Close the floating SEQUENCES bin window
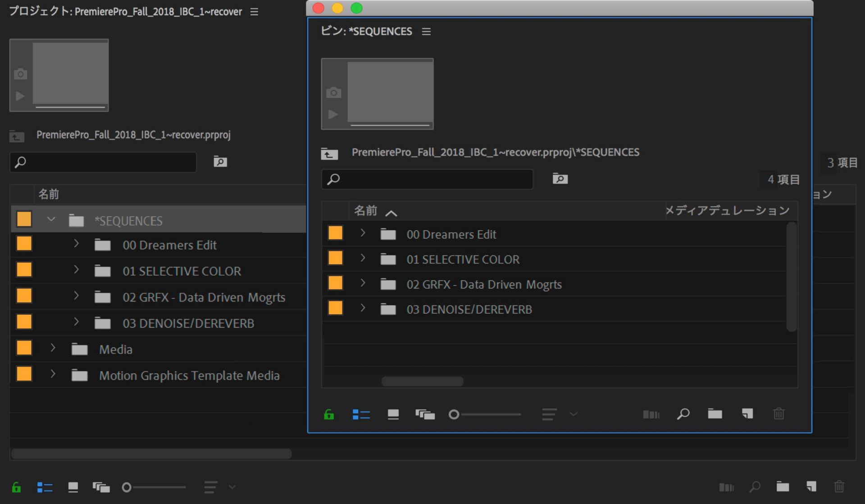The height and width of the screenshot is (504, 865). 319,8
